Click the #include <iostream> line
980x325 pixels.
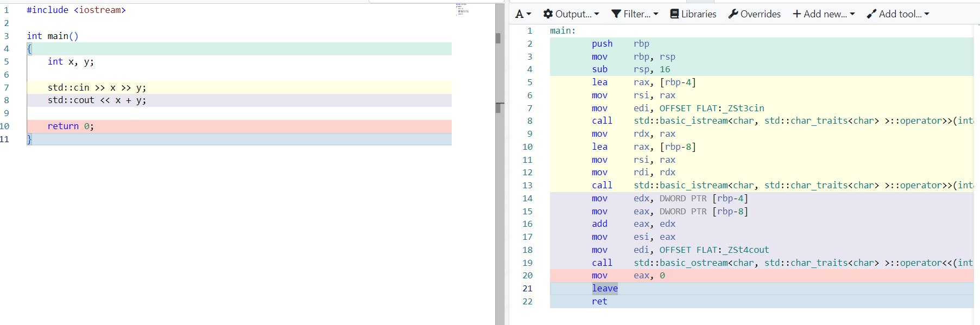[x=76, y=10]
